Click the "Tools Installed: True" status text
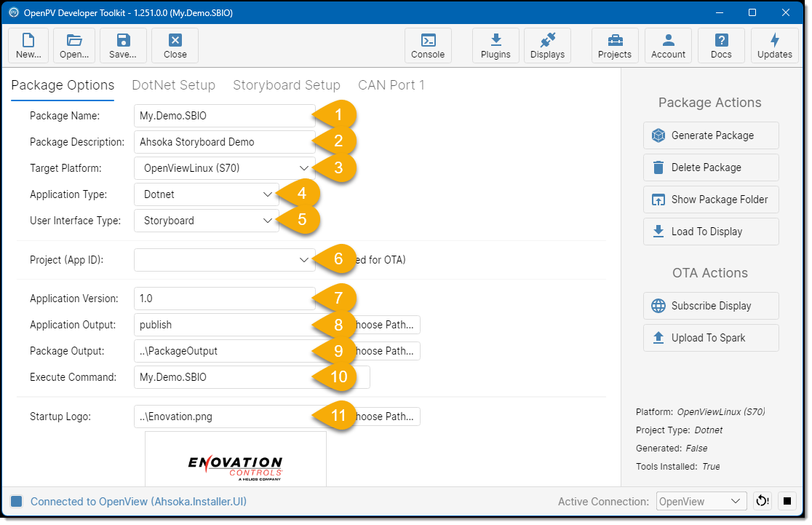The height and width of the screenshot is (525, 812). click(x=678, y=467)
